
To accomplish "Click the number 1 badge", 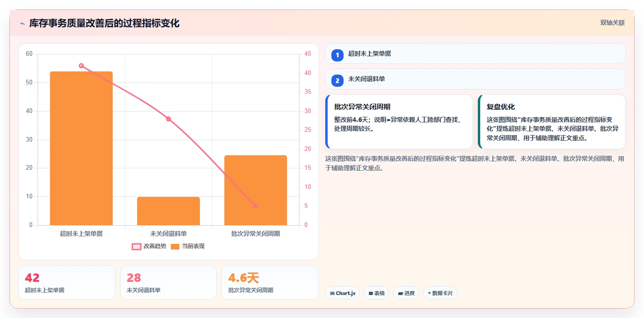I will pyautogui.click(x=337, y=55).
